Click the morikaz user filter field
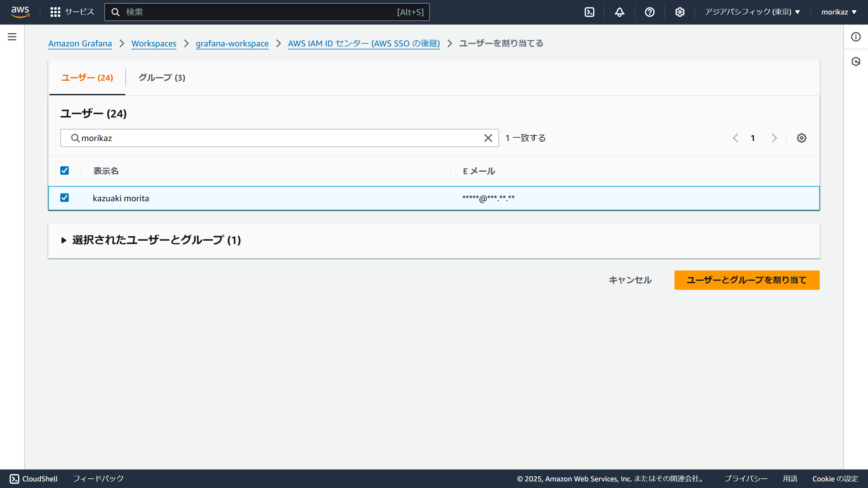The width and height of the screenshot is (868, 488). pyautogui.click(x=279, y=138)
